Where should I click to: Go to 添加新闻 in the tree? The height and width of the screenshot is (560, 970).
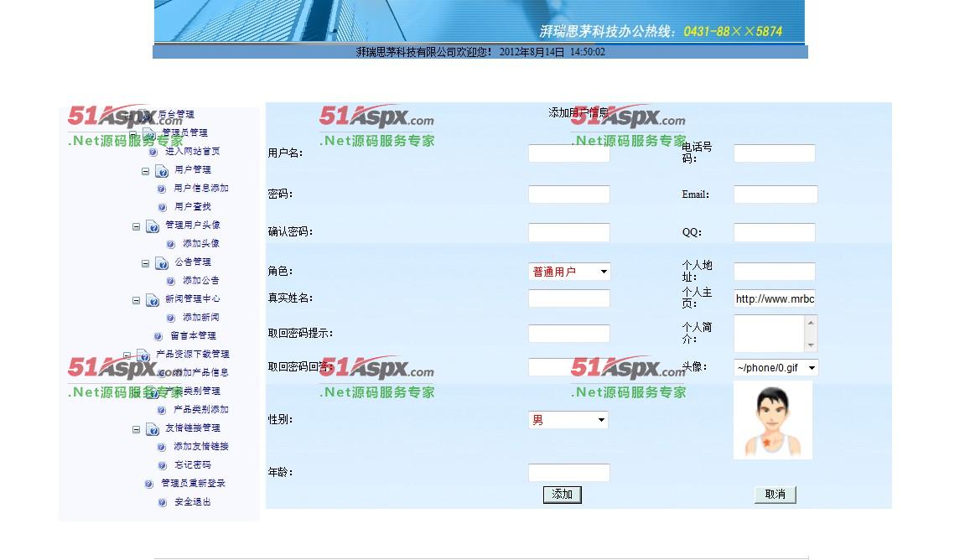pos(201,318)
